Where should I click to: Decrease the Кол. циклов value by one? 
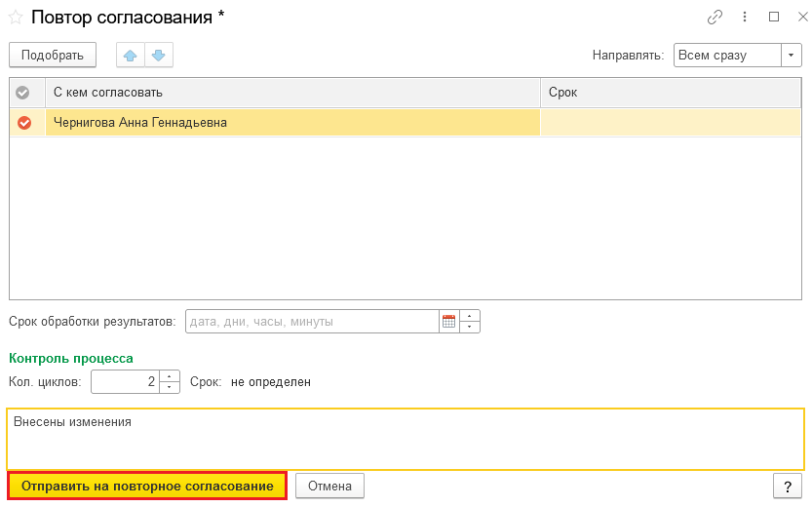170,387
